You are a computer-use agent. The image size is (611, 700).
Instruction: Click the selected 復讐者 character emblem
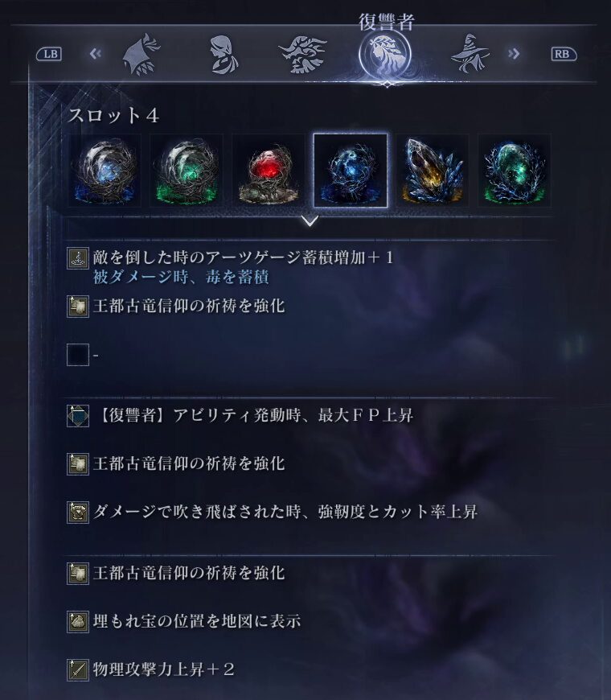coord(385,55)
